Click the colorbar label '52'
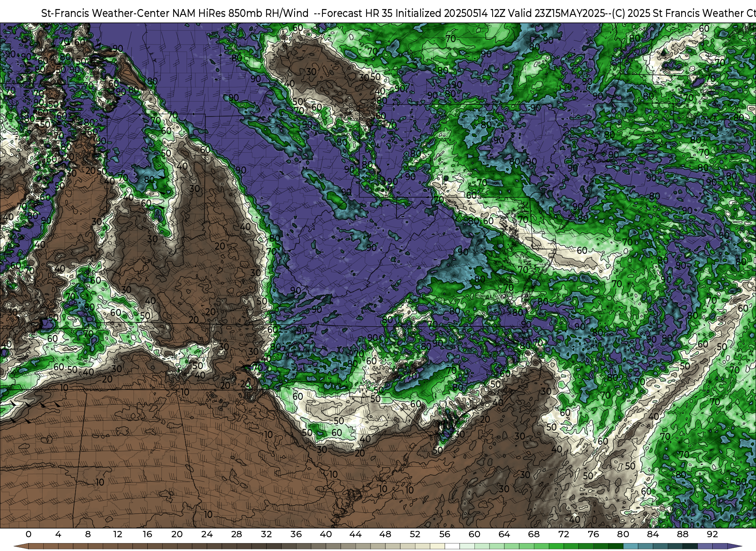Viewport: 756px width, 551px height. (415, 534)
